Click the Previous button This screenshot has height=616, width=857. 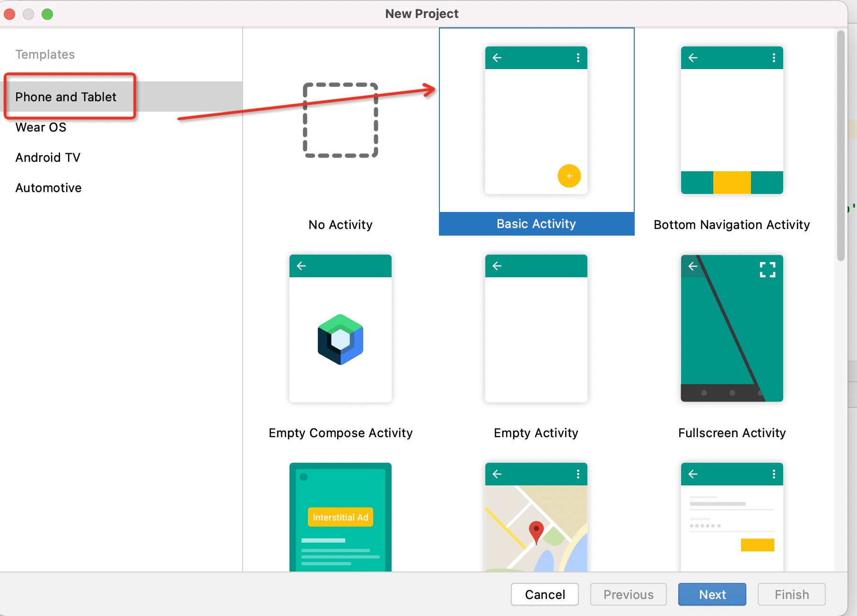point(629,594)
